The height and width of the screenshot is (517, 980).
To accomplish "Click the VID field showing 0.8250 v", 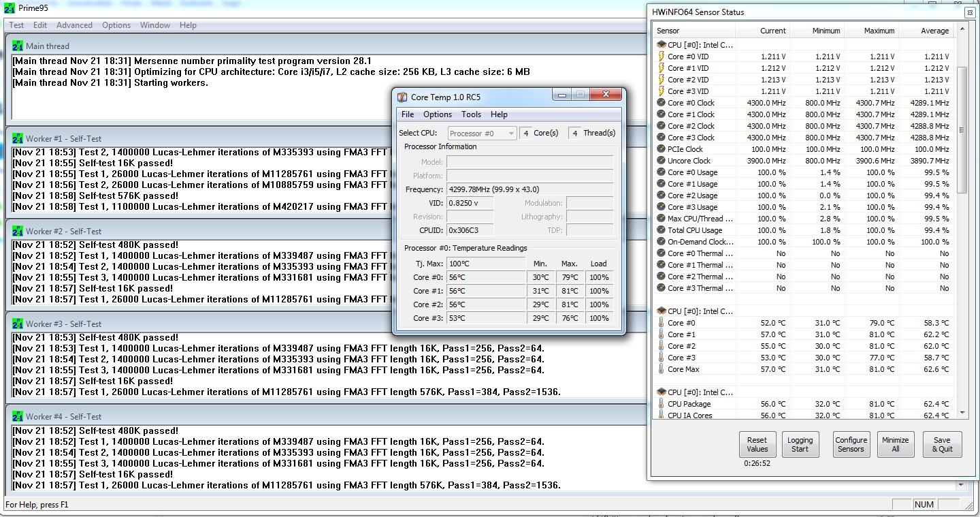I will [x=470, y=203].
